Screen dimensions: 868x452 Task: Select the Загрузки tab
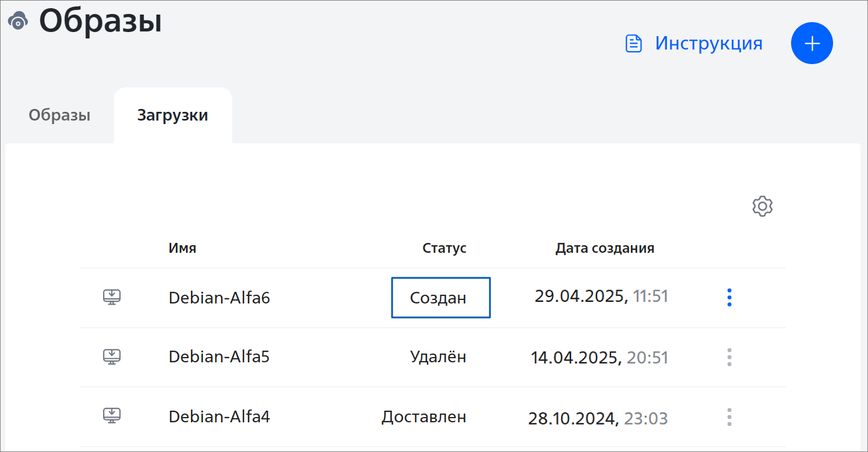pyautogui.click(x=172, y=115)
